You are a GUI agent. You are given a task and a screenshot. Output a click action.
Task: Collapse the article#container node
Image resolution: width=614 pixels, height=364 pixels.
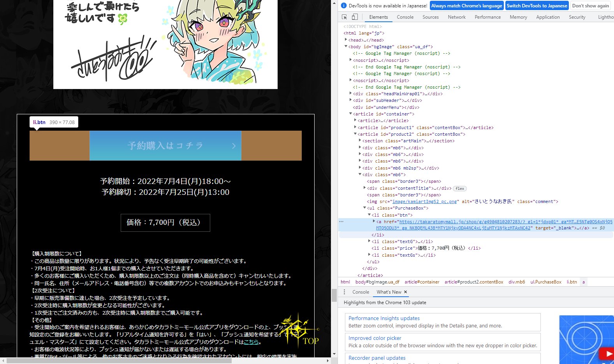pos(350,114)
